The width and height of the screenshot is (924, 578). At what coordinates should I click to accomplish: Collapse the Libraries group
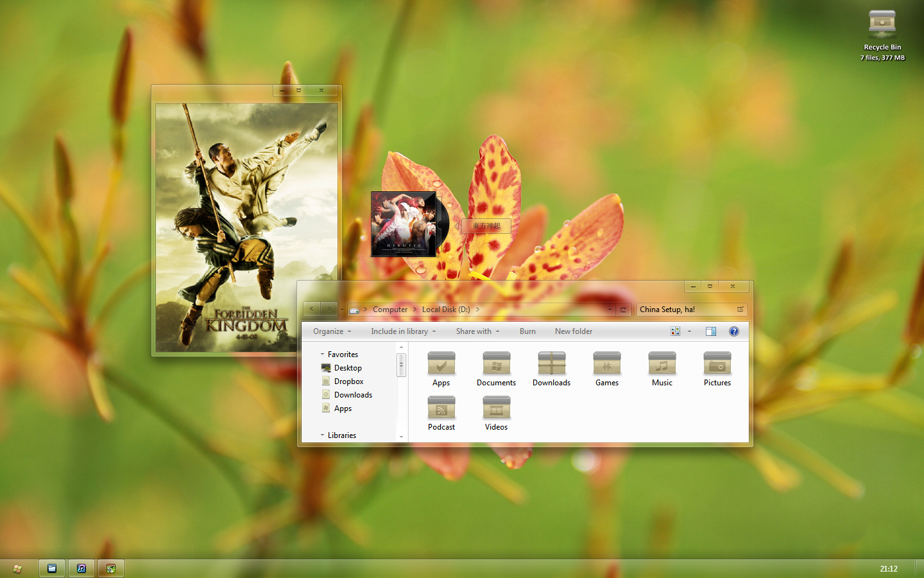click(x=322, y=435)
